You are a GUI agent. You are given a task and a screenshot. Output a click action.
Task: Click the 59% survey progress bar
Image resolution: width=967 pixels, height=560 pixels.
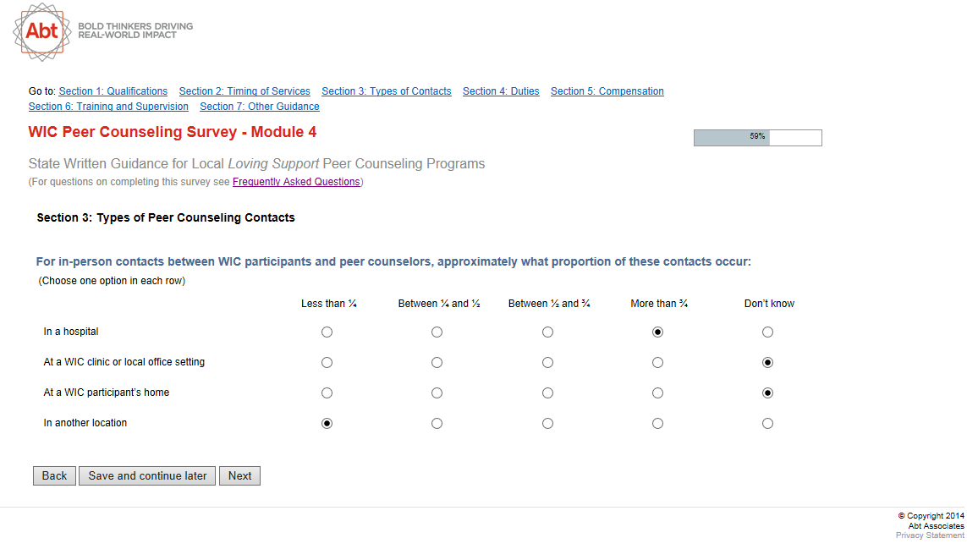pos(757,137)
